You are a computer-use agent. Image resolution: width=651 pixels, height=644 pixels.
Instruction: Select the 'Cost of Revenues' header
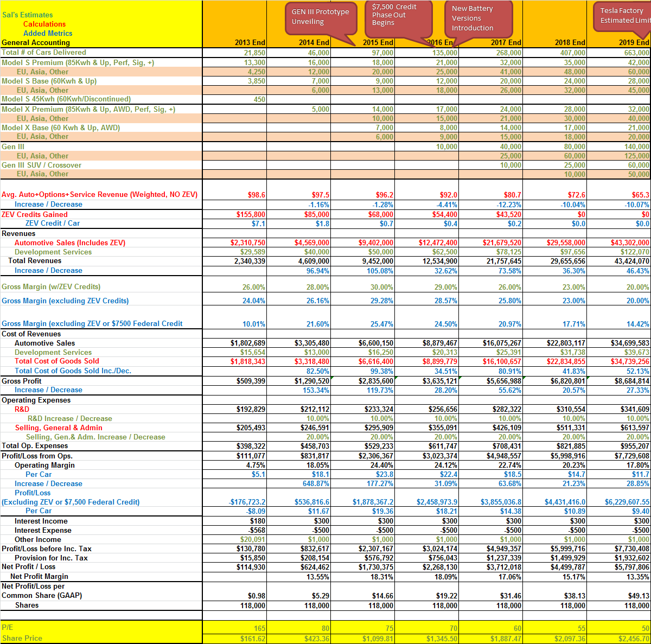(31, 334)
